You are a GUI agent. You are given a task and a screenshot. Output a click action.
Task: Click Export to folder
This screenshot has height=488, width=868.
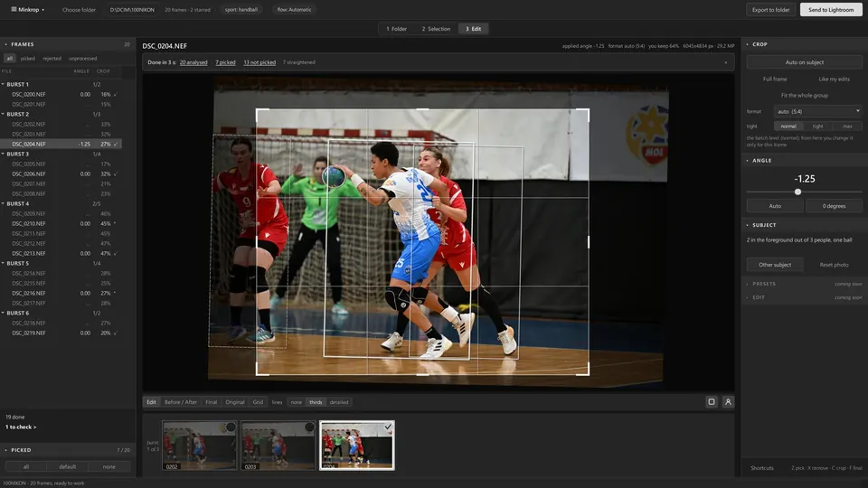tap(770, 9)
